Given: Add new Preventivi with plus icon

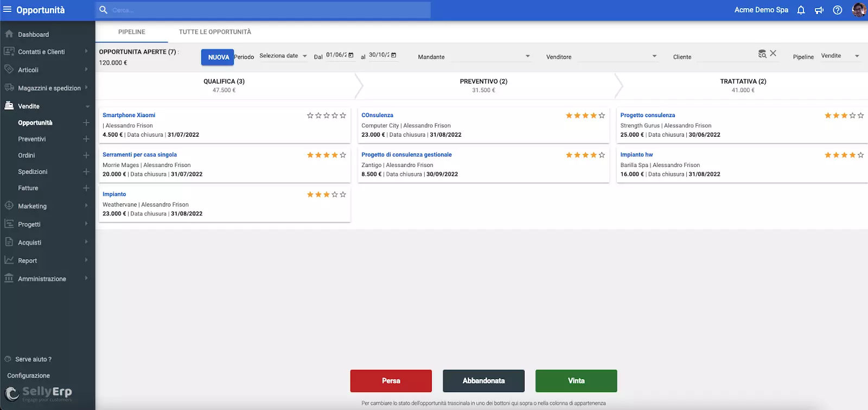Looking at the screenshot, I should click(x=86, y=139).
